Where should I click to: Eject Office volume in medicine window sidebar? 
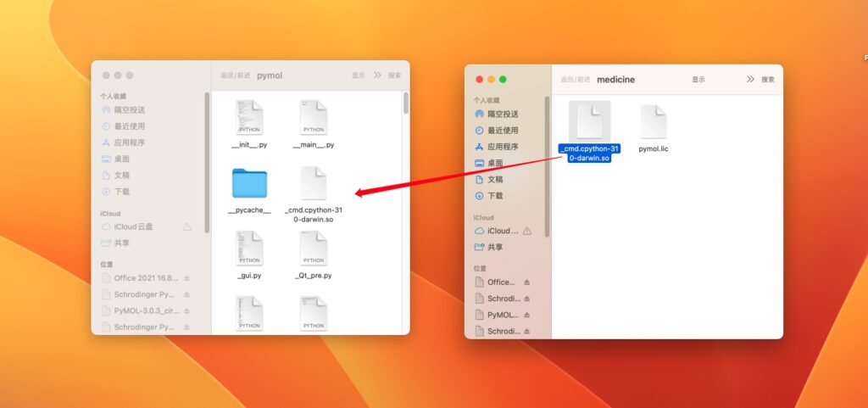pyautogui.click(x=527, y=282)
